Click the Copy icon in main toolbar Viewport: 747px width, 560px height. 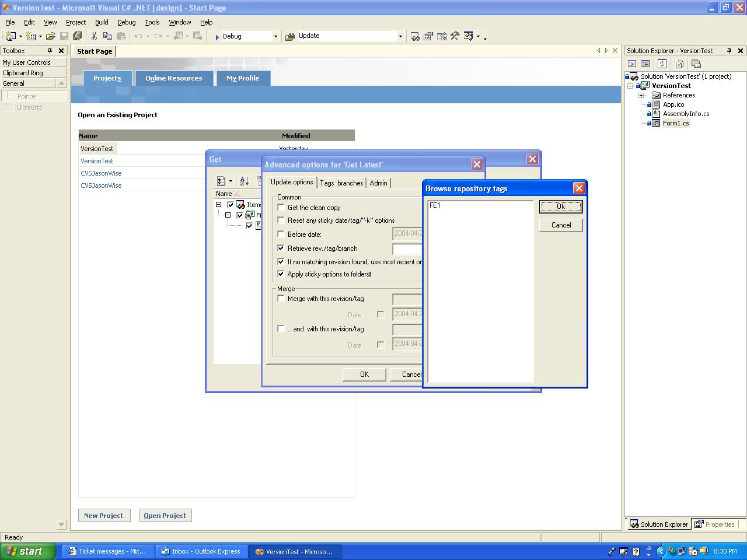pyautogui.click(x=107, y=36)
